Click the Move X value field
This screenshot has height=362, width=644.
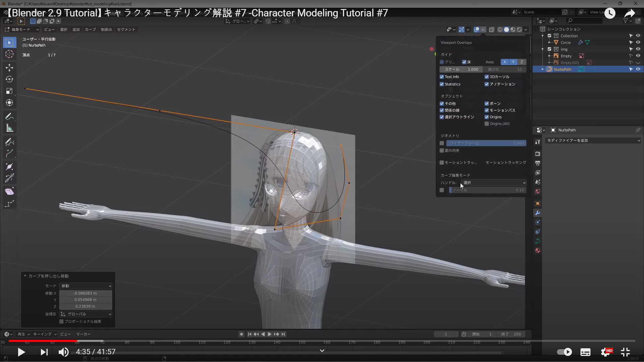(86, 293)
